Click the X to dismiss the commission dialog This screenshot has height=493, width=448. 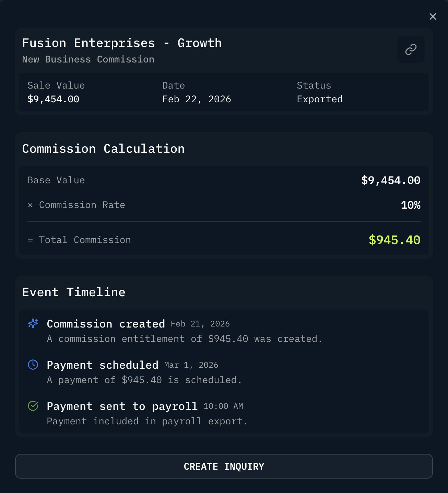433,16
